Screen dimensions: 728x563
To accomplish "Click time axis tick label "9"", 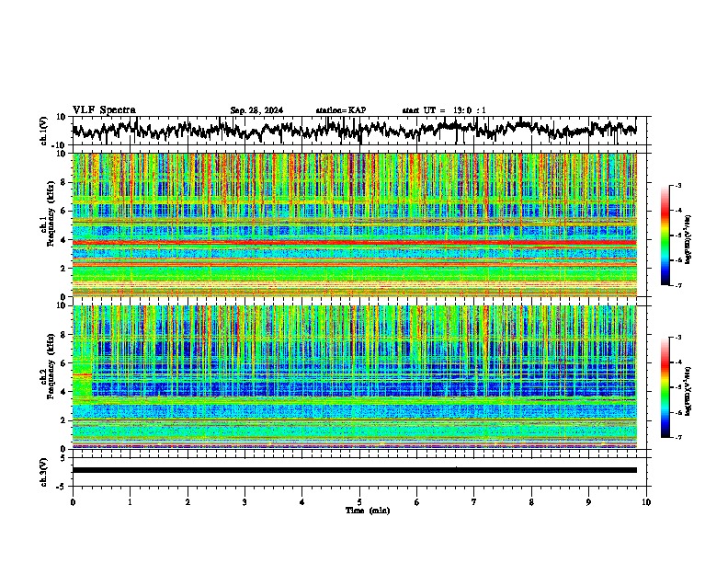I will point(588,502).
